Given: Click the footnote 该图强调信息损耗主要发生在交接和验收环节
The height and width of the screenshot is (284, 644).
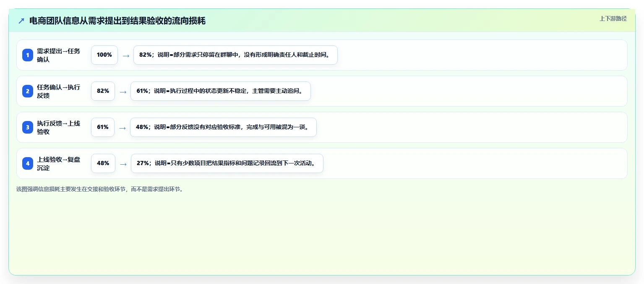Looking at the screenshot, I should click(99, 189).
